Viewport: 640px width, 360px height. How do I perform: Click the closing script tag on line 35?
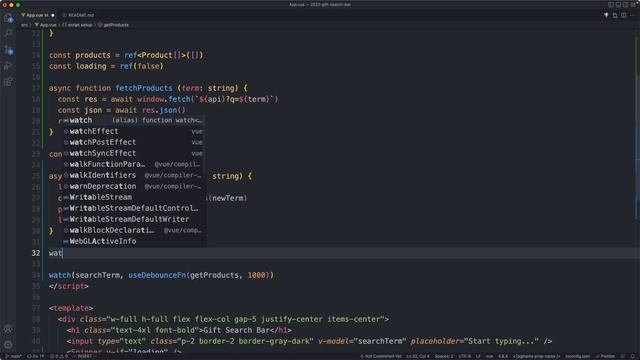pyautogui.click(x=69, y=286)
